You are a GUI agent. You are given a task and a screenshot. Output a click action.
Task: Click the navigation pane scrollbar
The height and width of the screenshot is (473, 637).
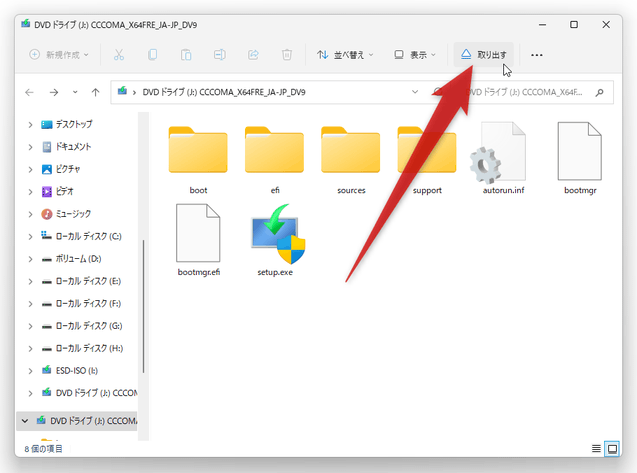[143, 306]
